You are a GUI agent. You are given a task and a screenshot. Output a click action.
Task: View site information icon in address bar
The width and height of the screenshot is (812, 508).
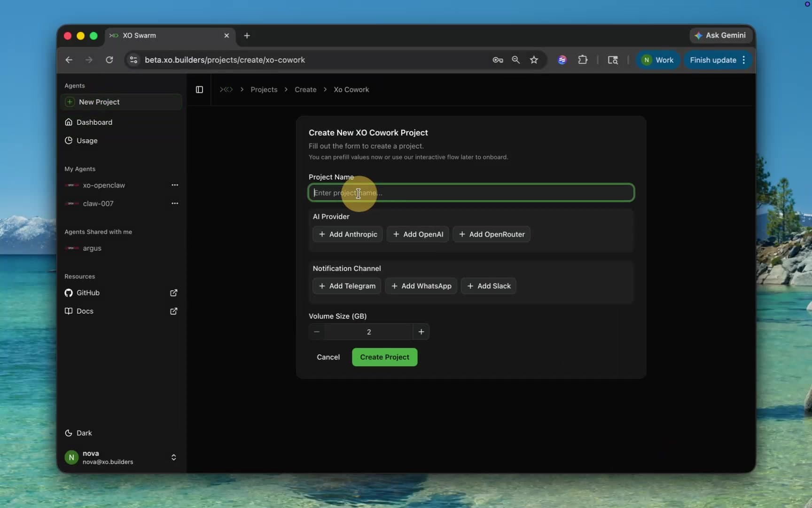pyautogui.click(x=134, y=60)
